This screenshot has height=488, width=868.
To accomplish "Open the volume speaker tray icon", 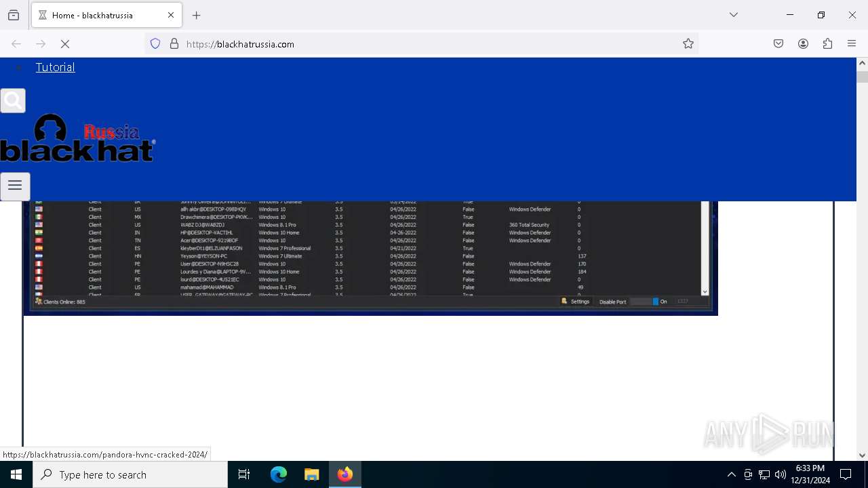I will 781,474.
